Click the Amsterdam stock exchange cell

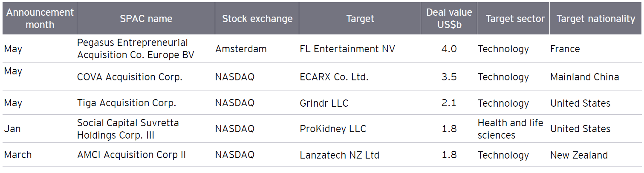pyautogui.click(x=241, y=49)
